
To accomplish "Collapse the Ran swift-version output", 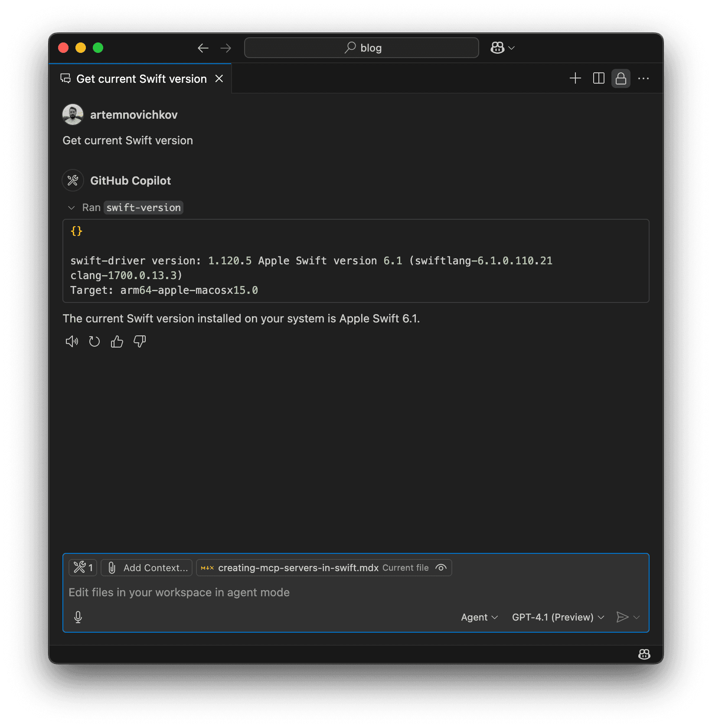I will coord(72,208).
